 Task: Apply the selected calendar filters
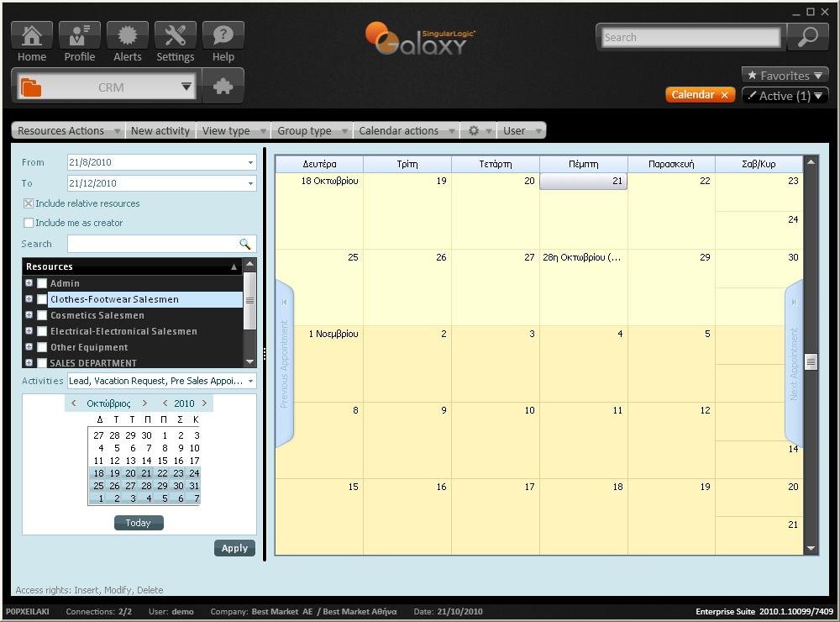pyautogui.click(x=234, y=547)
